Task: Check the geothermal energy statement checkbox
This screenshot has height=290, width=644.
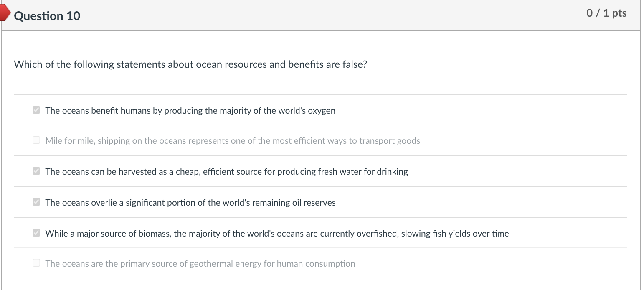Action: coord(36,263)
